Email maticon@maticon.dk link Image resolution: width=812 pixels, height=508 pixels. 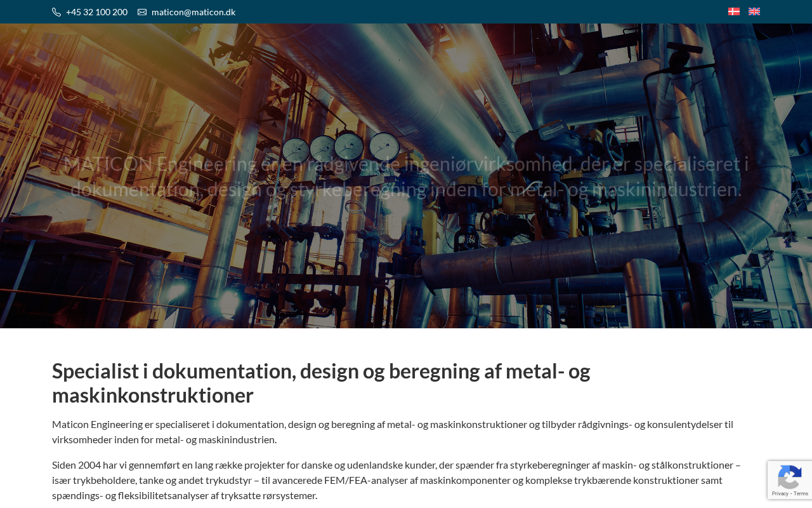[x=193, y=12]
